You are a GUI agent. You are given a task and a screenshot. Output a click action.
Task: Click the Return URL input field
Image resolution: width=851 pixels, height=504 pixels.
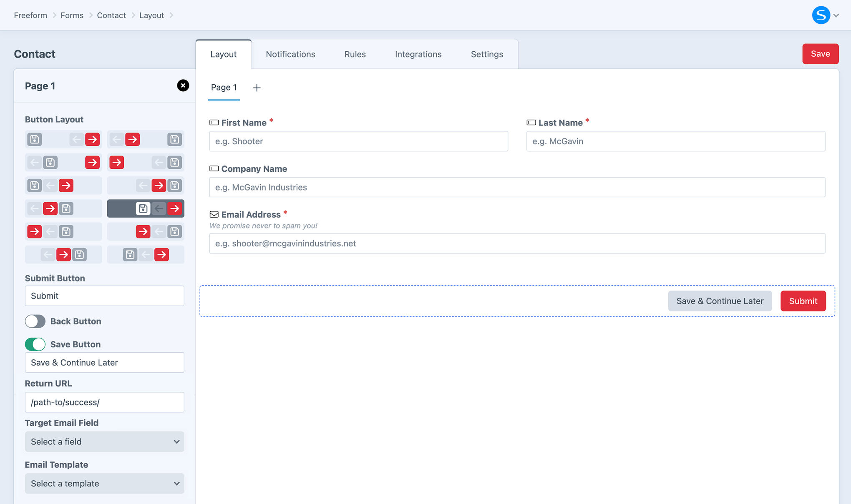(x=104, y=402)
